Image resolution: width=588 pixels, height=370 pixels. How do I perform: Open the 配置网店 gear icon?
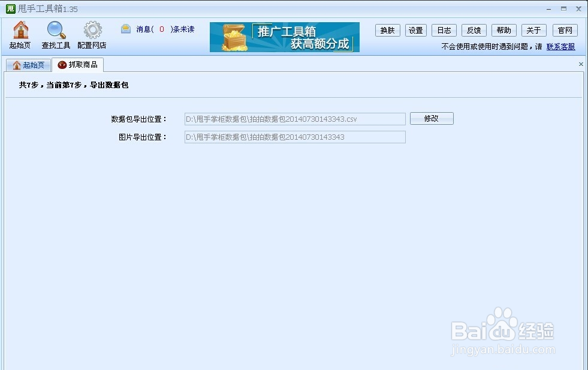pos(92,35)
